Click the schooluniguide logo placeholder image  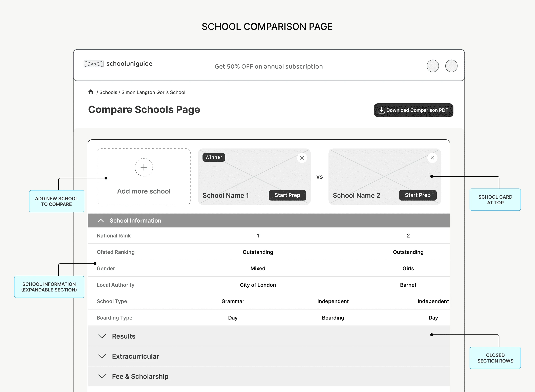pos(93,64)
